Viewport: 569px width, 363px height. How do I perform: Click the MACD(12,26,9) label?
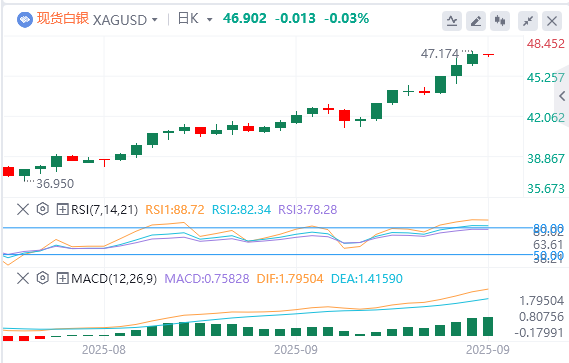pos(114,279)
